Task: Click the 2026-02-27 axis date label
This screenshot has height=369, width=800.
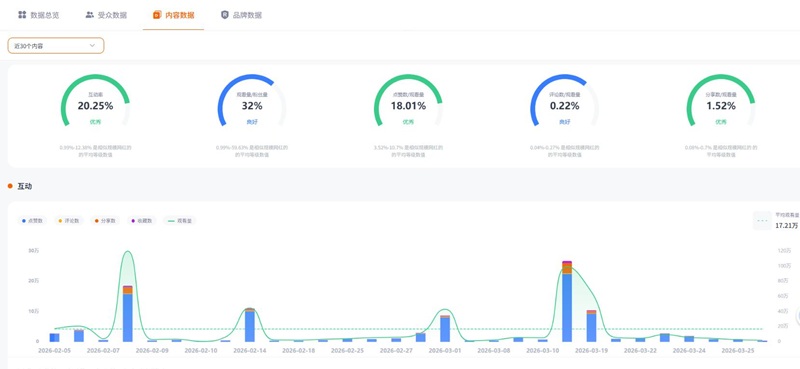Action: coord(396,351)
